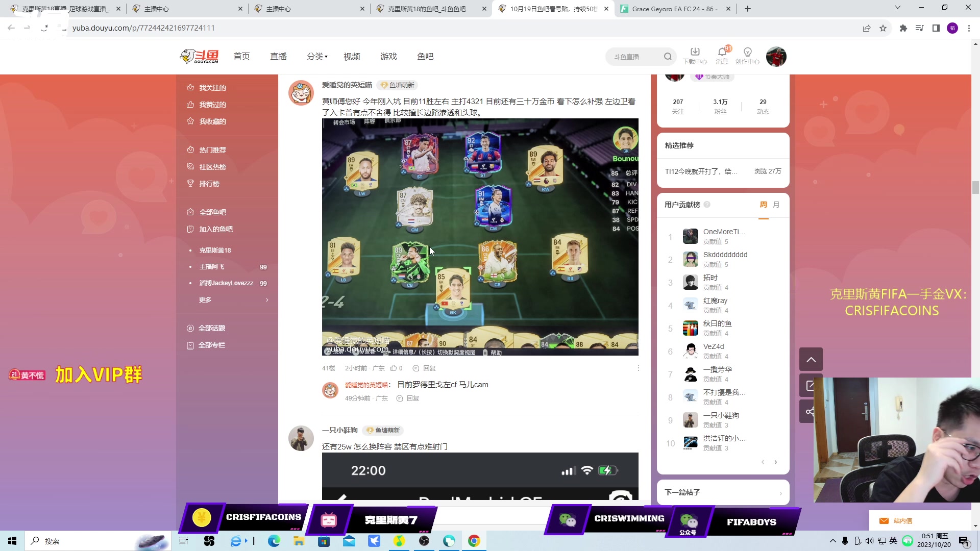
Task: Expand the 分类 dropdown menu
Action: coord(317,57)
